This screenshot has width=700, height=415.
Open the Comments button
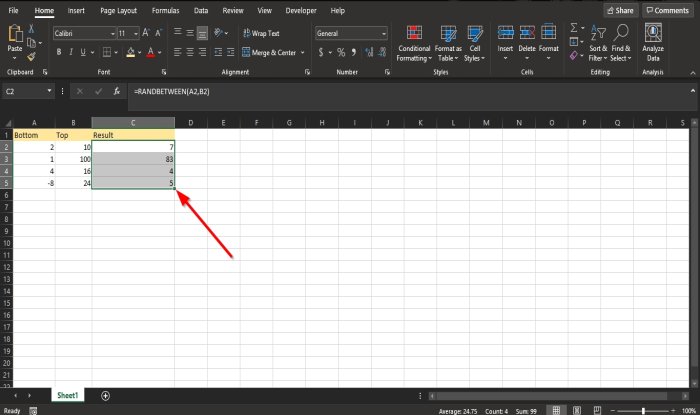[x=668, y=10]
